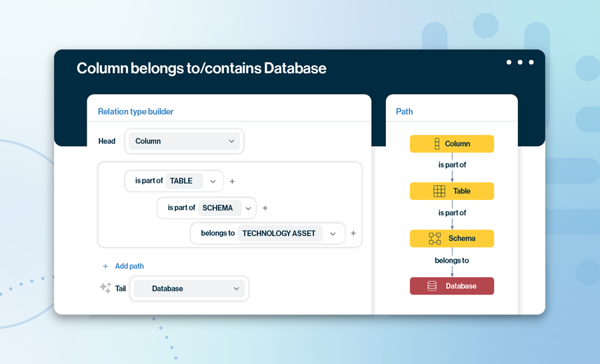
Task: Click the sparkle icon beside Tail
Action: (x=105, y=288)
